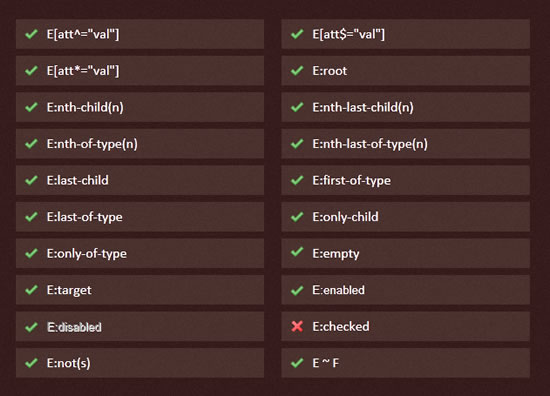The height and width of the screenshot is (396, 550).
Task: Choose the E:nth-last-of-type(n) item
Action: coord(405,143)
